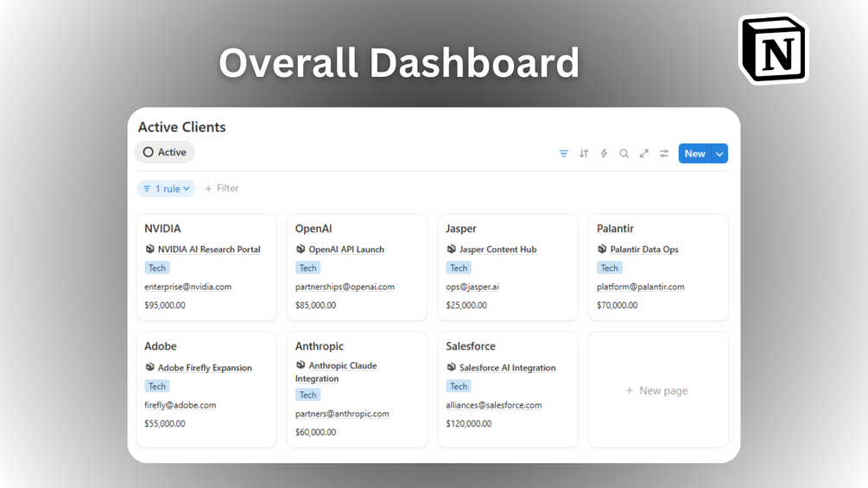
Task: Click the project icon beside NVIDIA AI Research Portal
Action: tap(149, 250)
